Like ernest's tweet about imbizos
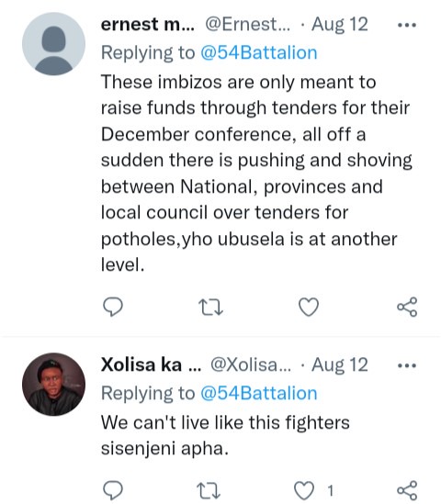This screenshot has width=441, height=504. [309, 307]
